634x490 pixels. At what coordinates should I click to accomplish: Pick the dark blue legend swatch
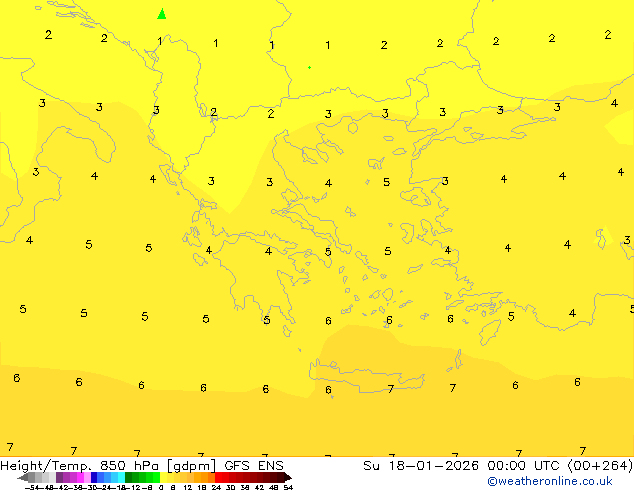(94, 477)
